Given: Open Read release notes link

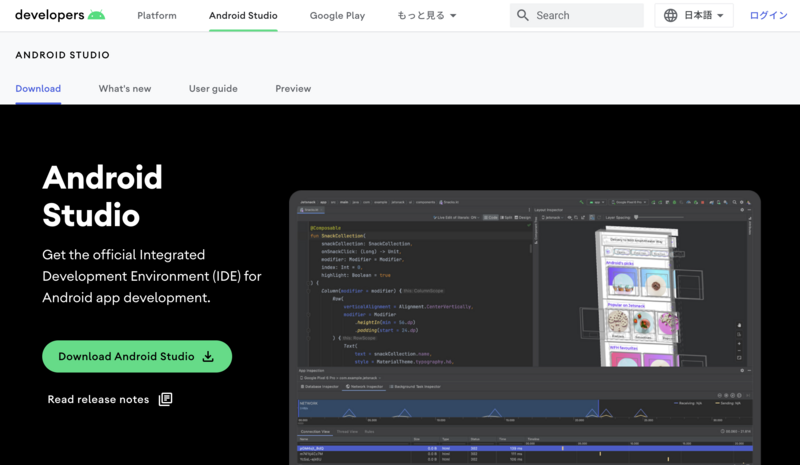Looking at the screenshot, I should pyautogui.click(x=110, y=399).
